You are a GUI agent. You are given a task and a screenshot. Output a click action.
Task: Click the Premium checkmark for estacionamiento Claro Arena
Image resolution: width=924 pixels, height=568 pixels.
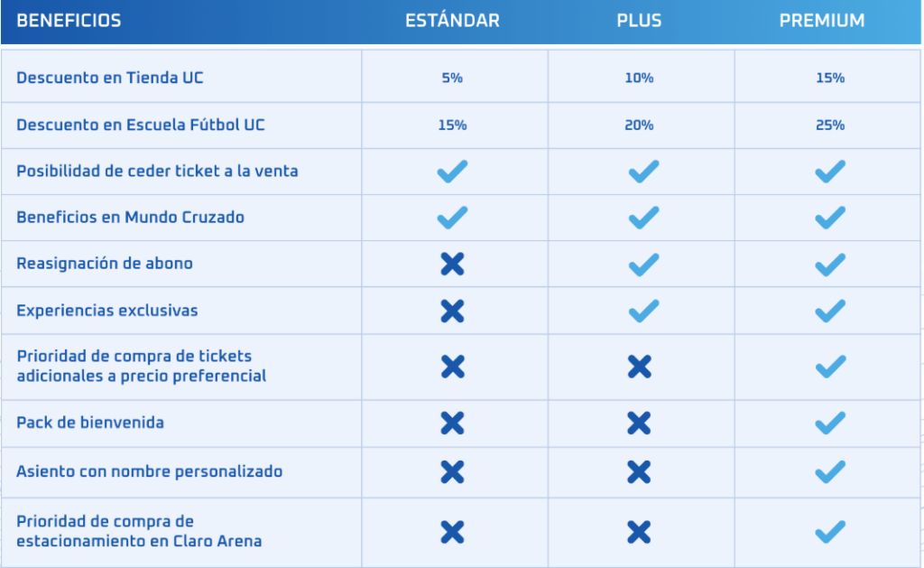pyautogui.click(x=829, y=532)
